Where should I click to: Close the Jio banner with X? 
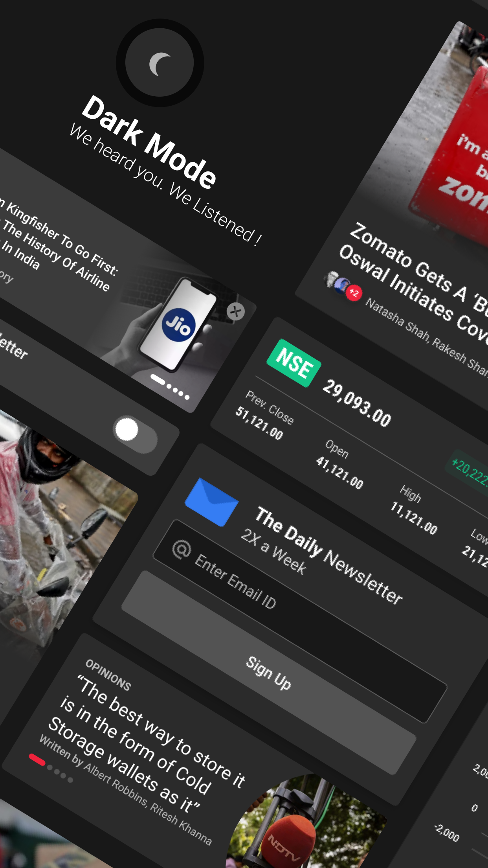click(236, 311)
